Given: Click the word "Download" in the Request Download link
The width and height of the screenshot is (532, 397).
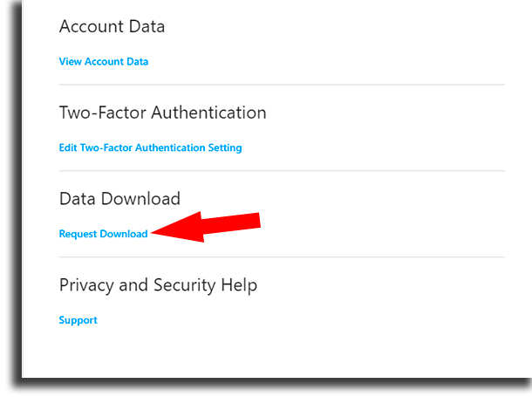Looking at the screenshot, I should tap(124, 234).
